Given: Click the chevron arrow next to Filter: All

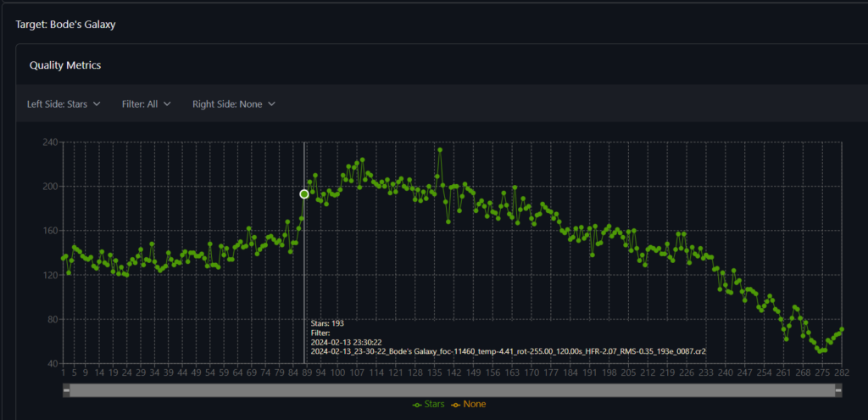Looking at the screenshot, I should point(167,104).
